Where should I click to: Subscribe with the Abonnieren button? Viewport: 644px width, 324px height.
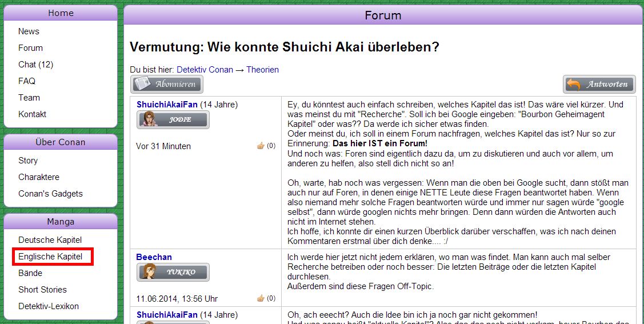click(x=167, y=85)
